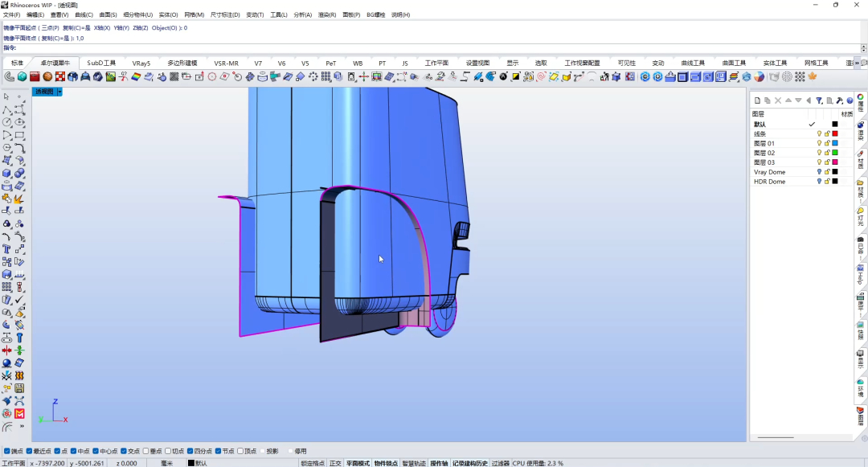Image resolution: width=868 pixels, height=467 pixels.
Task: Toggle the 最近点 nearest snap checkbox
Action: pos(30,451)
